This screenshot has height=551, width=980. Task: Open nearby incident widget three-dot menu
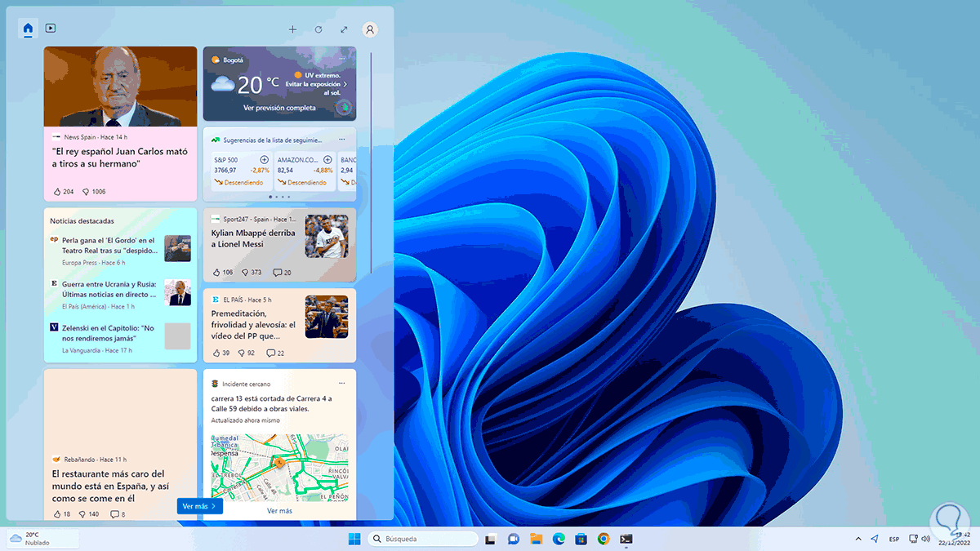tap(342, 384)
